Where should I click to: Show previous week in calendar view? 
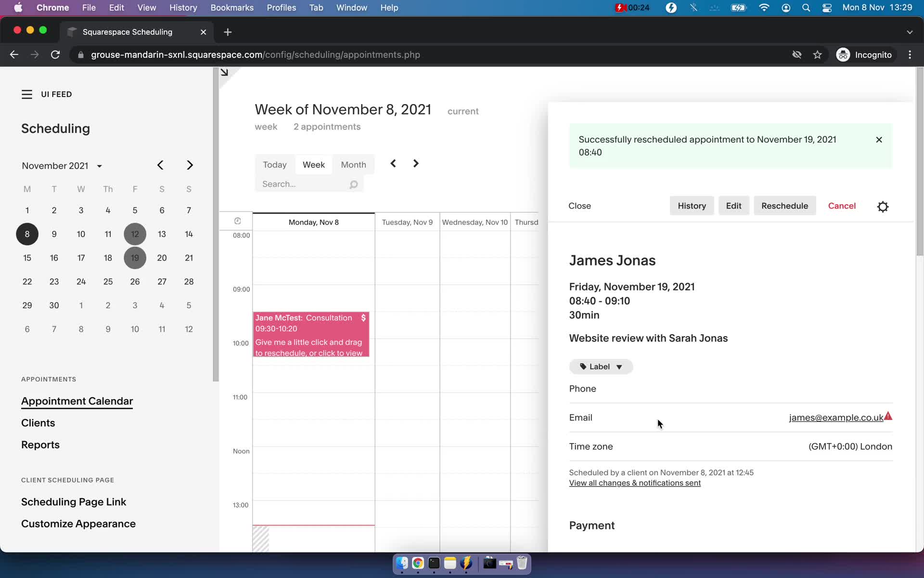coord(393,164)
